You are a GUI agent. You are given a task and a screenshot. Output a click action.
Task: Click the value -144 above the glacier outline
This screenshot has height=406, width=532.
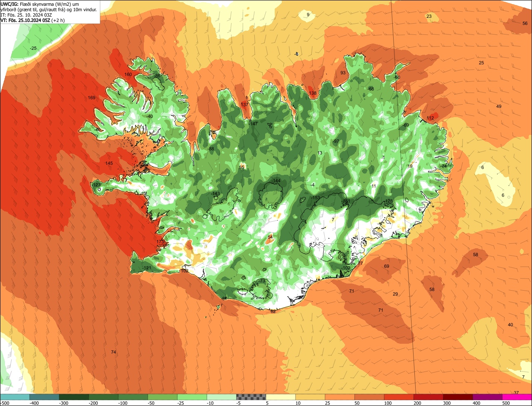pos(276,181)
